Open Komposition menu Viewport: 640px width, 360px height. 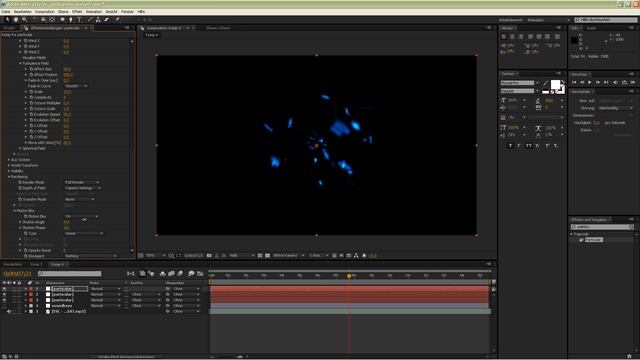44,11
